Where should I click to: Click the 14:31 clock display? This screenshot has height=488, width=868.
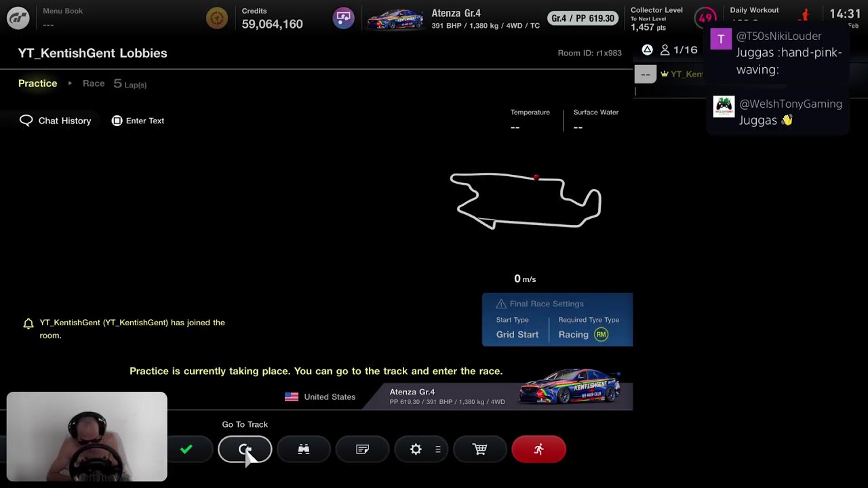[845, 14]
